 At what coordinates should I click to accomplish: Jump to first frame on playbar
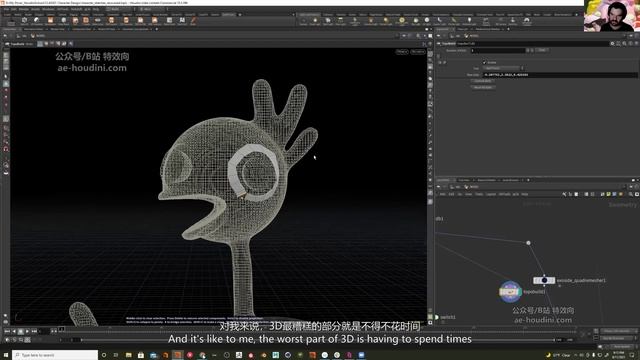7,331
